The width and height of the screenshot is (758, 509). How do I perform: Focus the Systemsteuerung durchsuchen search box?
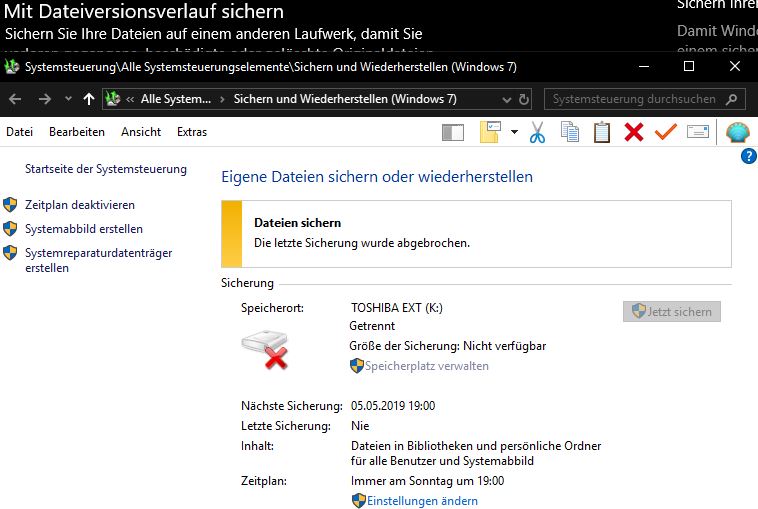click(645, 99)
